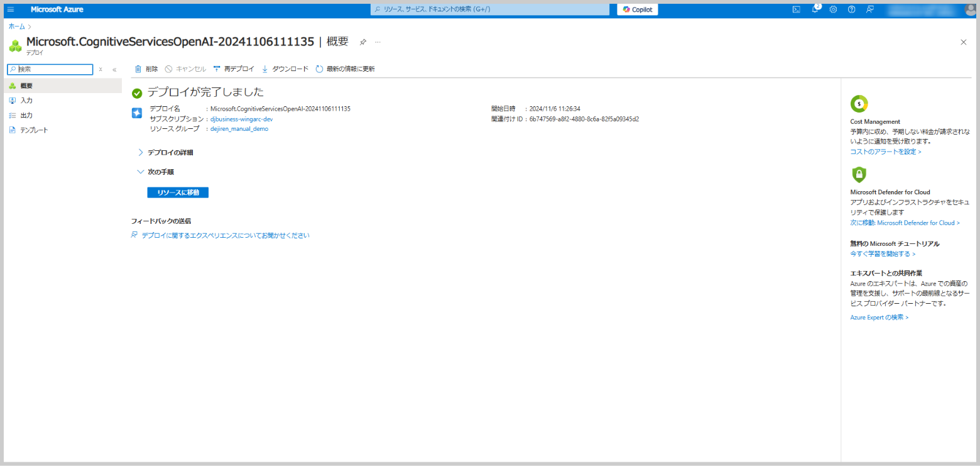
Task: Open 今すぐ学習を開始する link
Action: coord(883,254)
